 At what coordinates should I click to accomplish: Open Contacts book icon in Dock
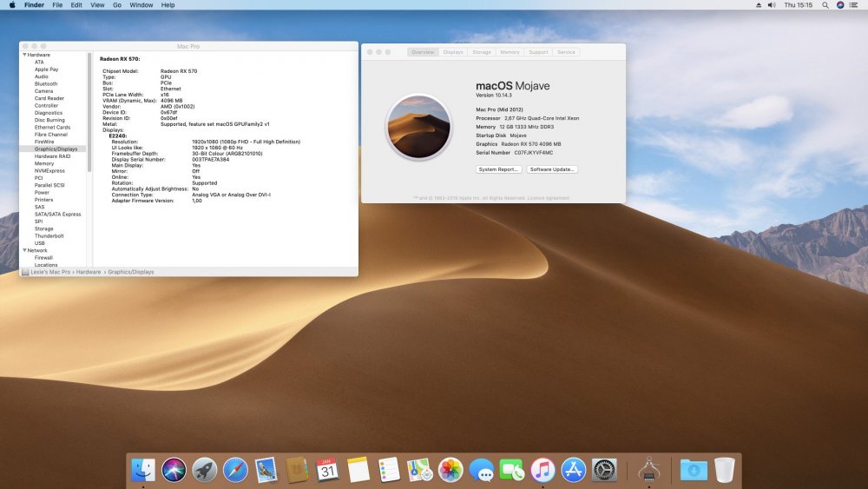point(297,470)
